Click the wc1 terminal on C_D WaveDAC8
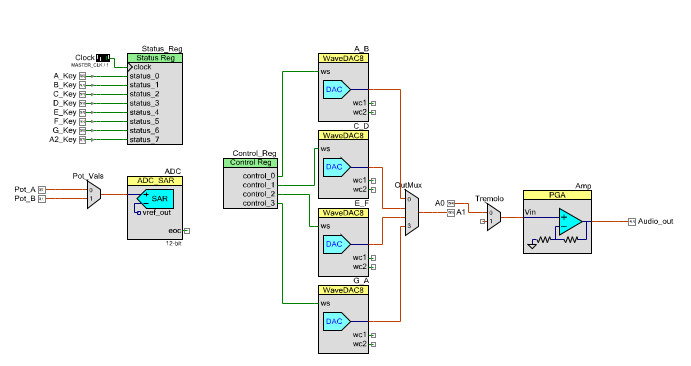This screenshot has width=691, height=366. [x=373, y=181]
